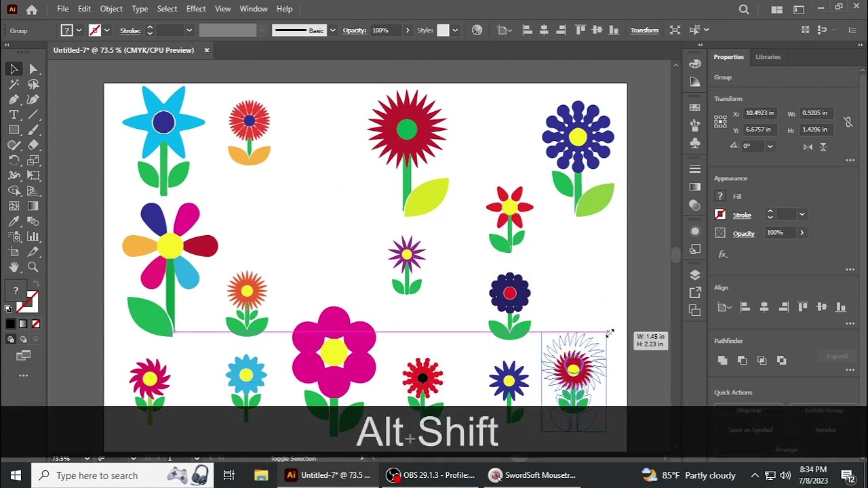Choose the Rotate tool

[14, 161]
